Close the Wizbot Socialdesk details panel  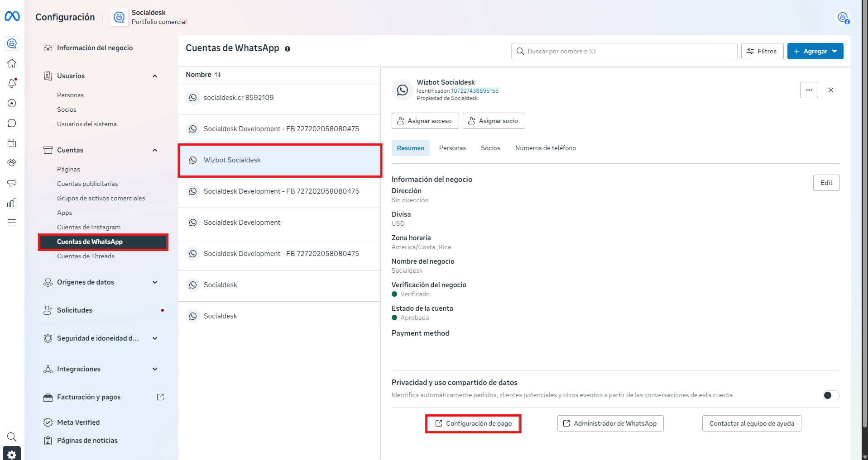pyautogui.click(x=831, y=90)
